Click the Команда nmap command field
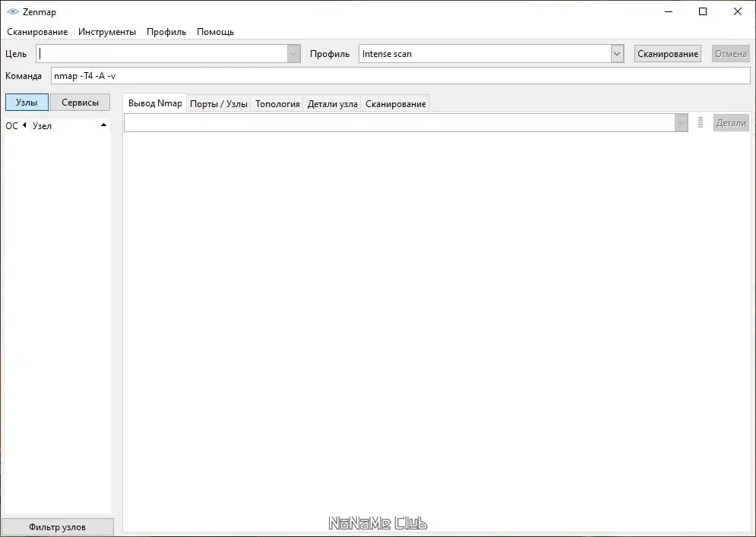756x537 pixels. coord(400,76)
